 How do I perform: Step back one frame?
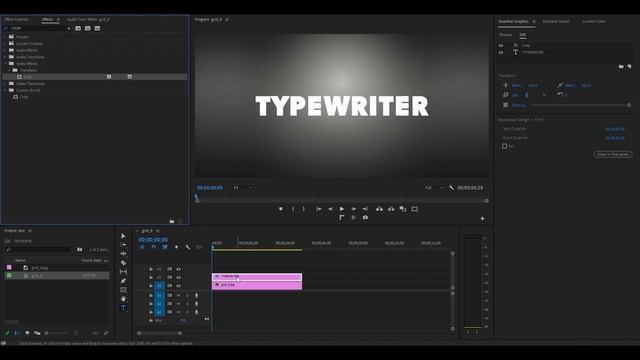pos(330,209)
